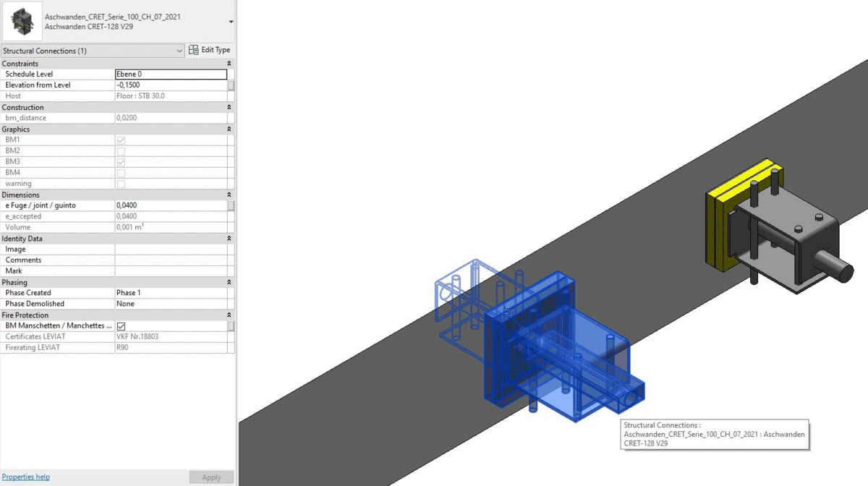This screenshot has width=868, height=486.
Task: Click the Schedule Level value field Ebene 0
Action: coord(171,74)
